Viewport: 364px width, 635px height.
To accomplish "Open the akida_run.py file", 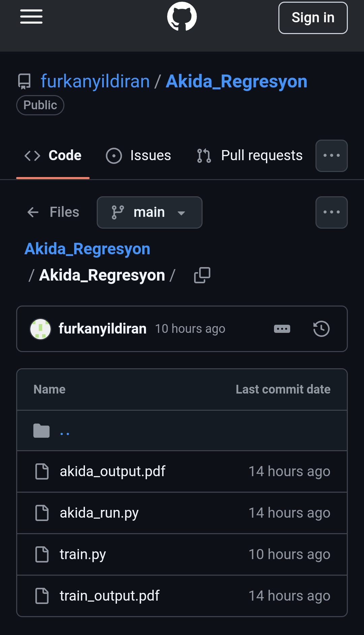I will click(99, 513).
